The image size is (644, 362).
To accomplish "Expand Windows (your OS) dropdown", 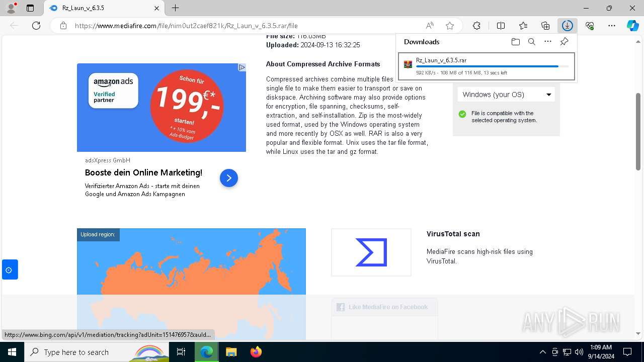I will (x=506, y=95).
